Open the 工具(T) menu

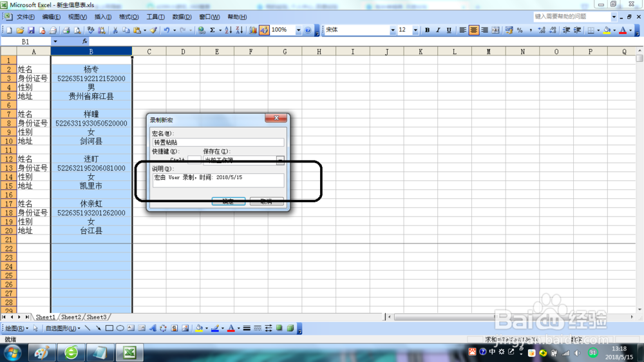tap(156, 17)
